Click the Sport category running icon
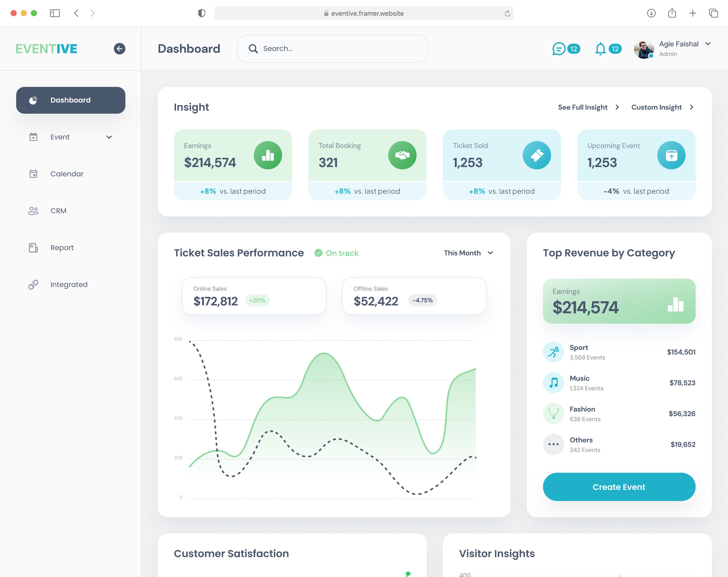The height and width of the screenshot is (577, 728). pos(553,352)
